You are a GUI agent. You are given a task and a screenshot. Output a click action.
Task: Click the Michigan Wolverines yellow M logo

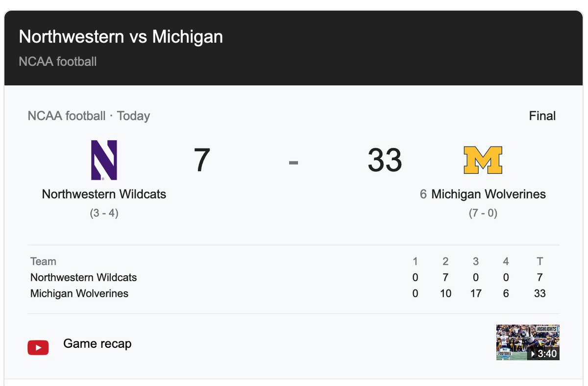tap(483, 160)
